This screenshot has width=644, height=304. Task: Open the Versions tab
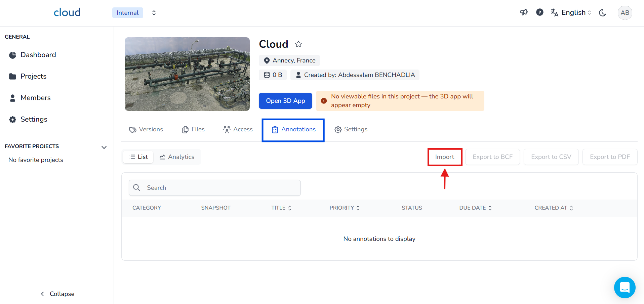[146, 130]
